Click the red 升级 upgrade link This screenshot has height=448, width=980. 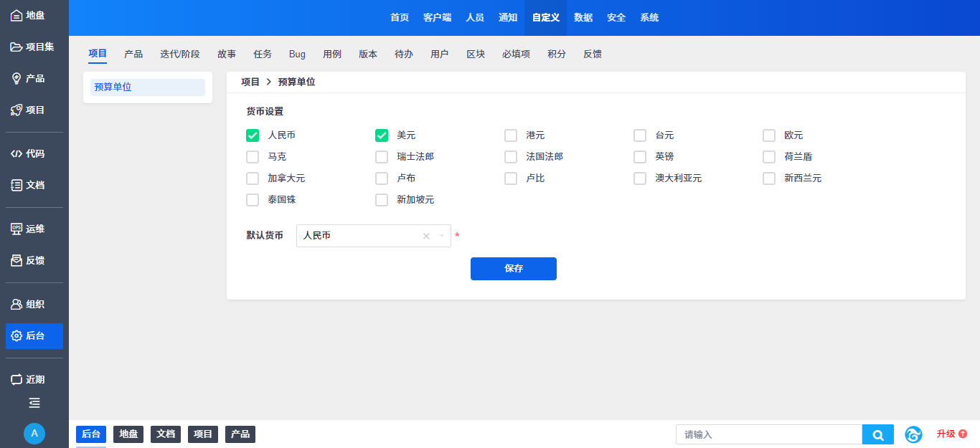click(951, 434)
